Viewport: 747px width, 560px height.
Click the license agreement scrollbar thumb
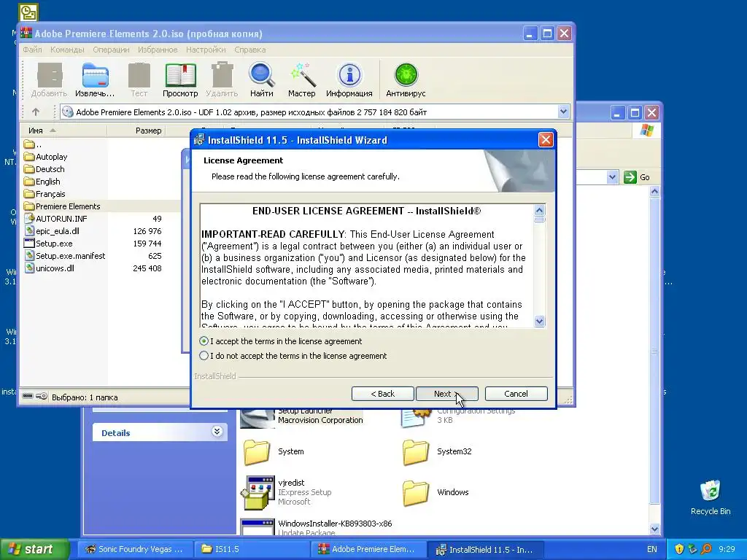539,219
